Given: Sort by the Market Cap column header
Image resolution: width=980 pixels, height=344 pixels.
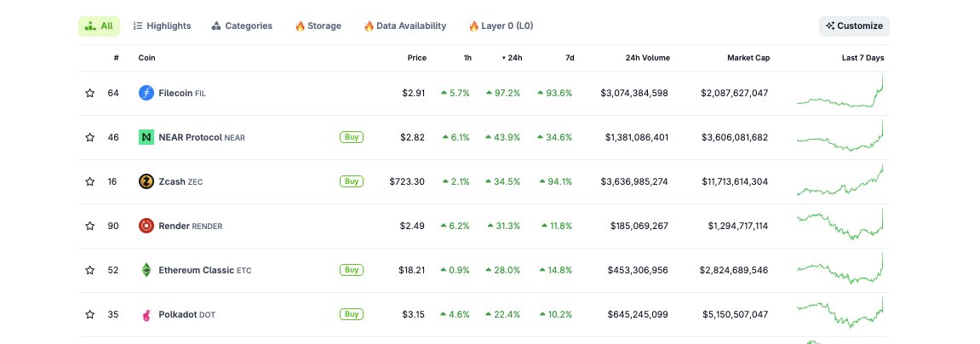Looking at the screenshot, I should 748,58.
